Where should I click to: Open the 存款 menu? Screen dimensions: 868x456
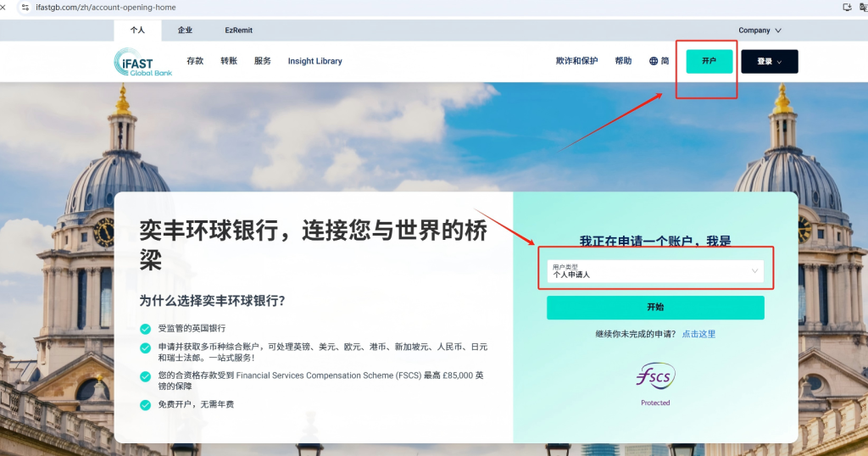coord(195,61)
